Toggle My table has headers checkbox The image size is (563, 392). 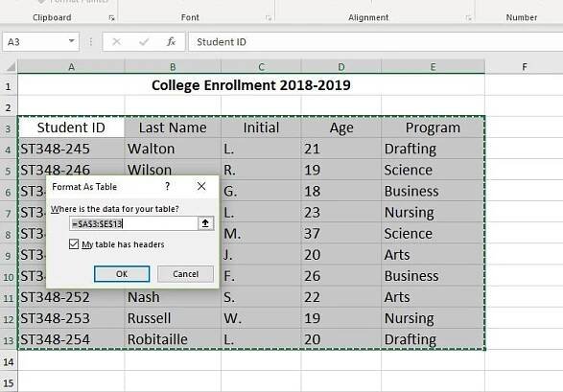click(x=74, y=244)
